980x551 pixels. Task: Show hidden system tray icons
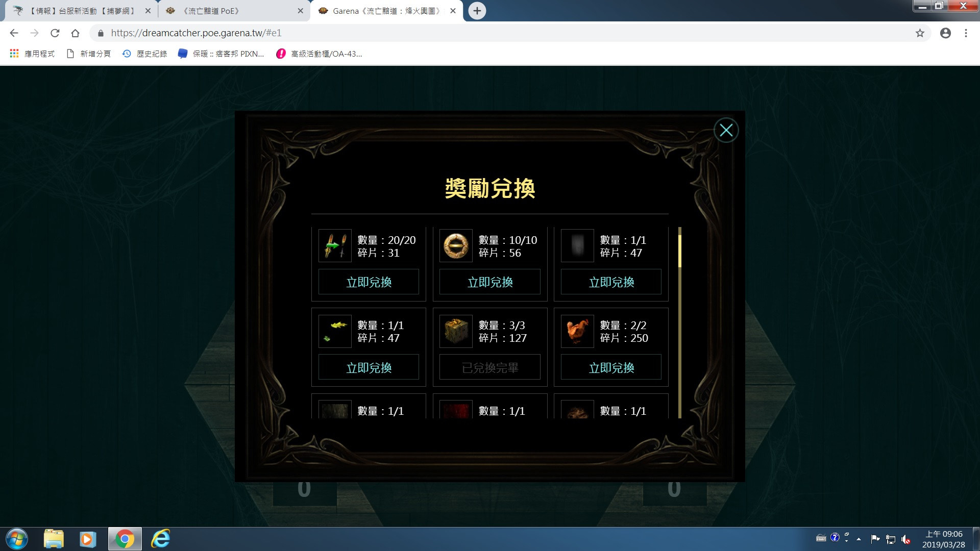(859, 539)
